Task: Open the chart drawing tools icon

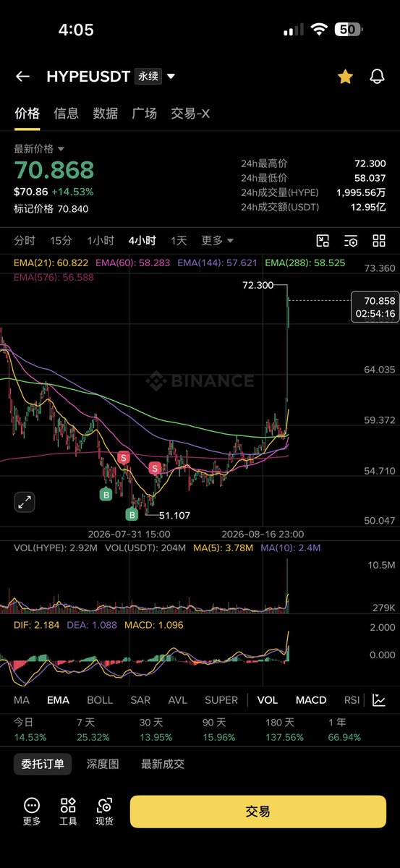Action: point(323,241)
